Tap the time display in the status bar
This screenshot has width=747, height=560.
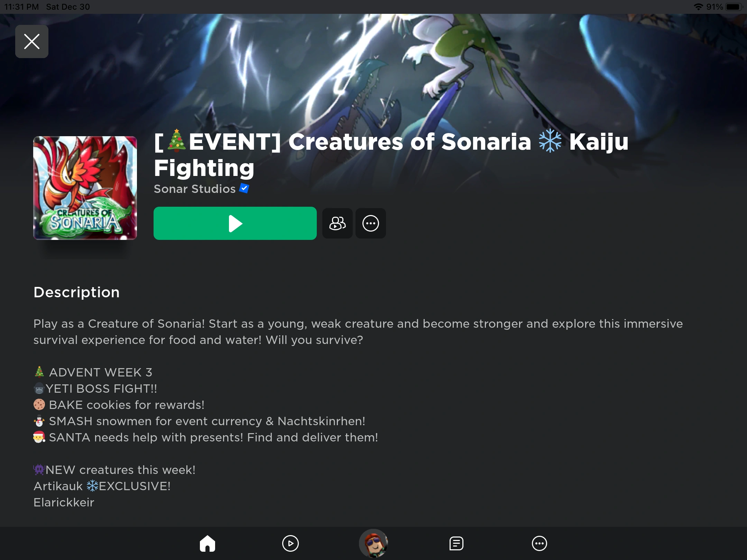click(x=21, y=7)
